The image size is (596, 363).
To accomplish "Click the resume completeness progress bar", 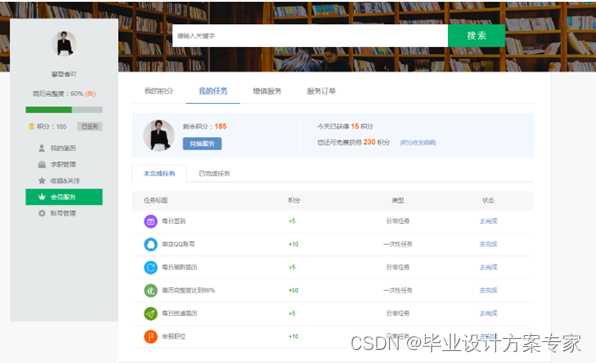I will (64, 110).
